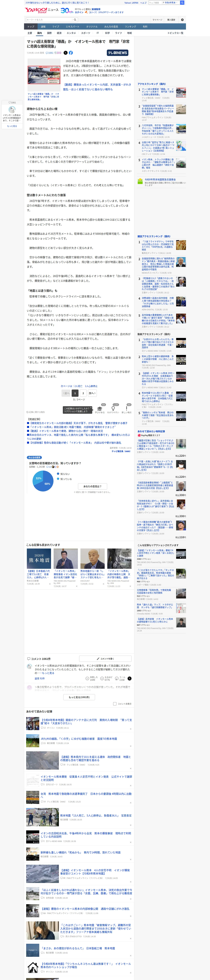Click the あなたの意見は？ poll button

point(93,486)
